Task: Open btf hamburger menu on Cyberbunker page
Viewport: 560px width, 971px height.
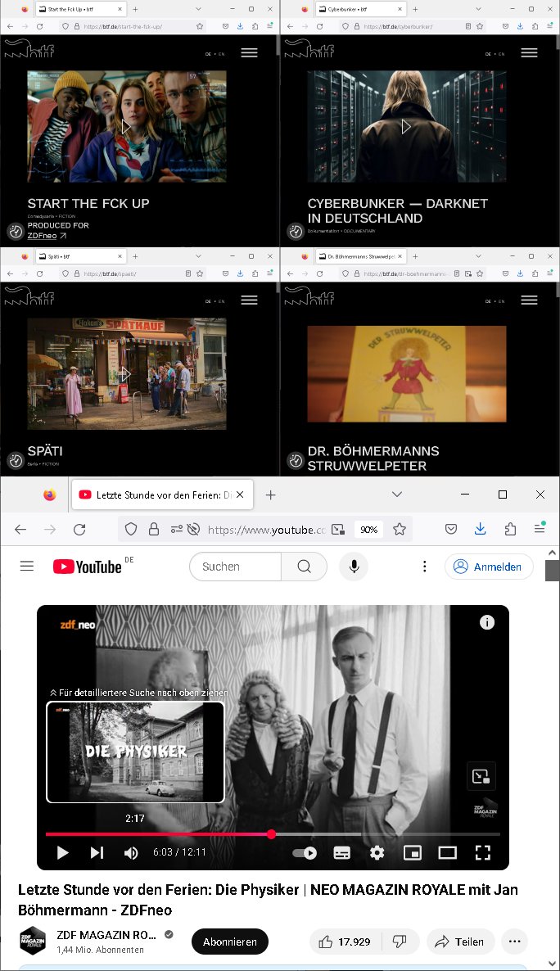Action: (x=529, y=52)
